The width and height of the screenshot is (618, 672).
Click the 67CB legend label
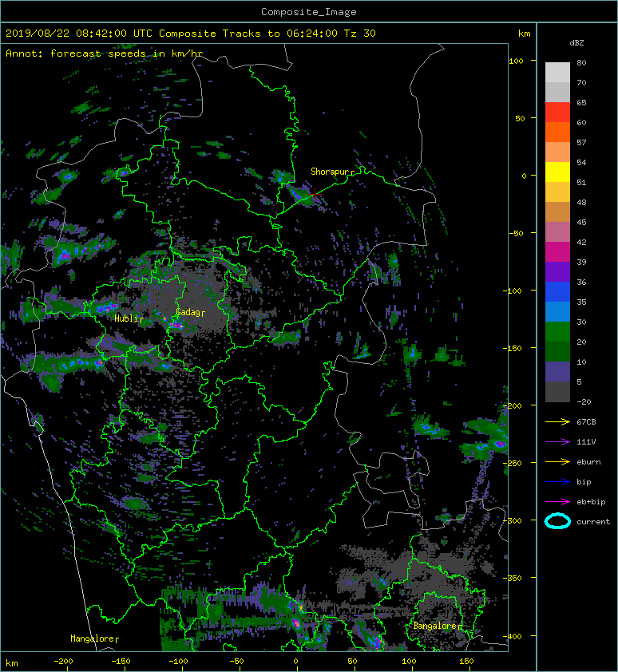click(586, 421)
